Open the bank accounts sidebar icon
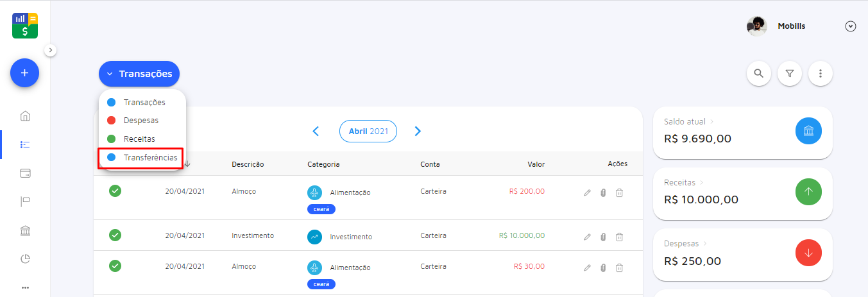This screenshot has height=297, width=868. click(25, 230)
